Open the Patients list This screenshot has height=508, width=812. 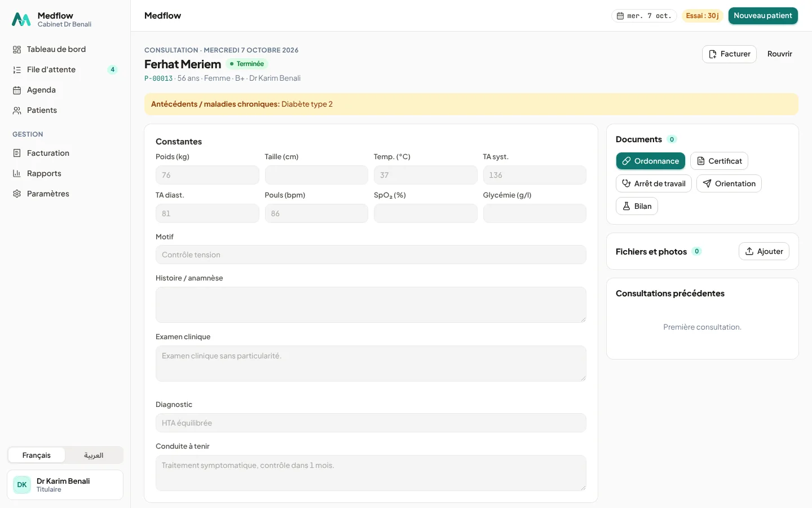65,110
